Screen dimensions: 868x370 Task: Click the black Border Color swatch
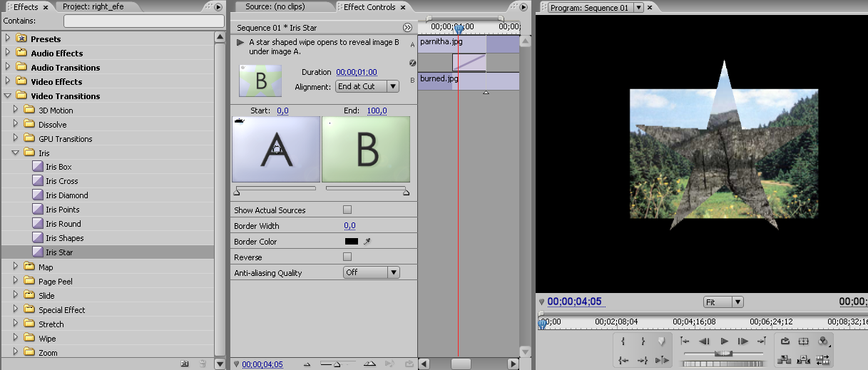[352, 242]
